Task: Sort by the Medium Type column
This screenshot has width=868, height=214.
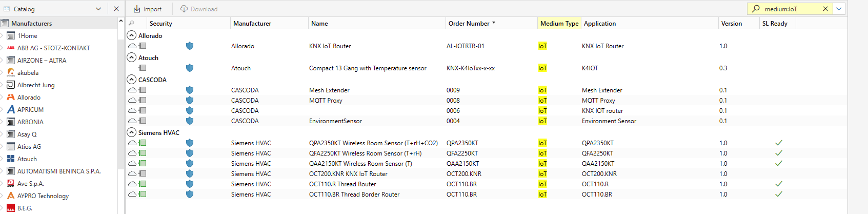Action: point(559,23)
